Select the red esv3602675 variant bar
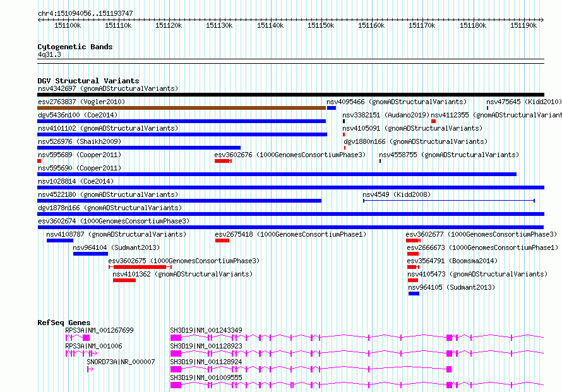 pos(140,267)
